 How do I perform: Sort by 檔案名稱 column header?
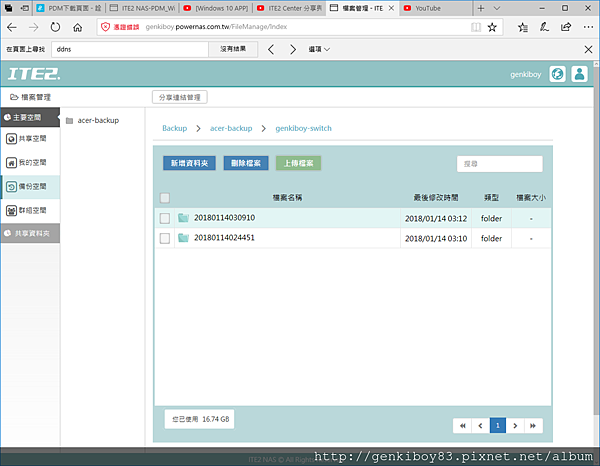tap(287, 197)
